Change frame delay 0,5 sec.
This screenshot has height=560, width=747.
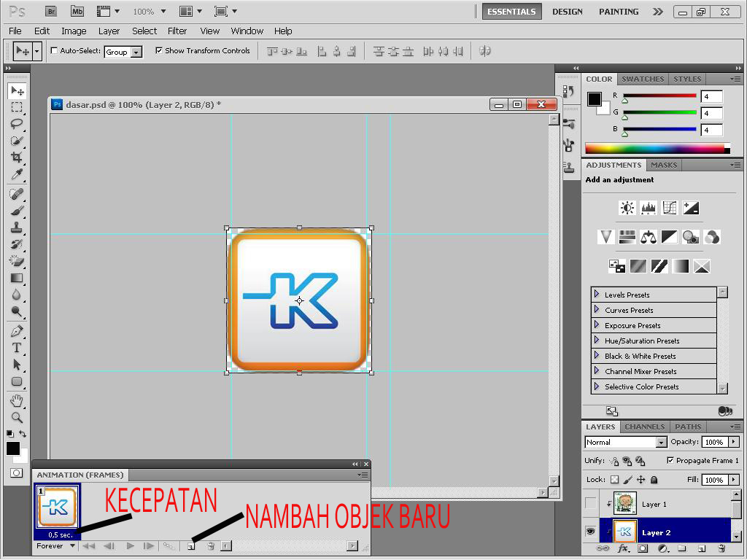pyautogui.click(x=61, y=534)
